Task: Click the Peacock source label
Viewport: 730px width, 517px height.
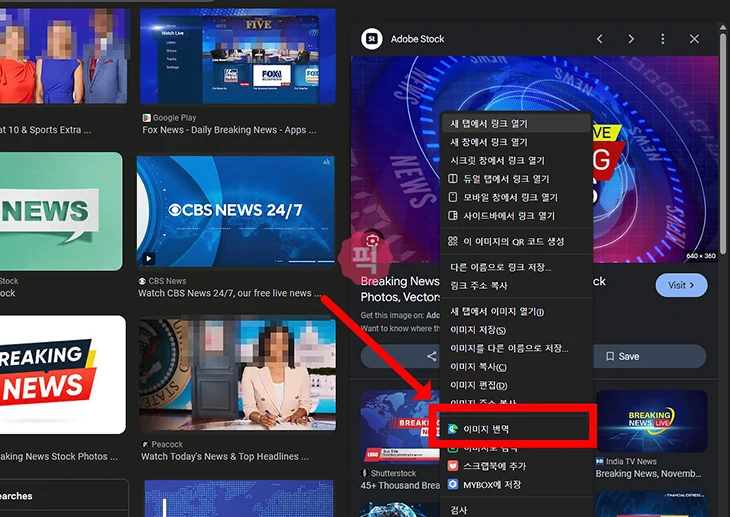Action: pyautogui.click(x=167, y=444)
